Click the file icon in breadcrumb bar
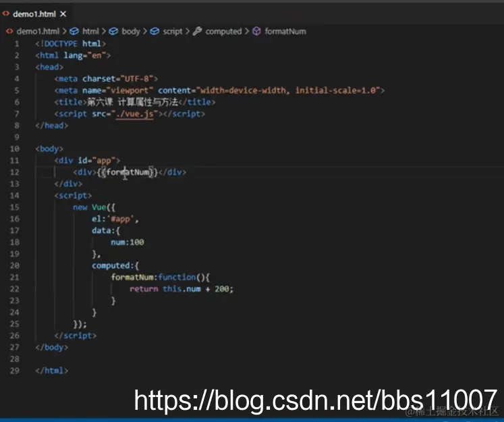The height and width of the screenshot is (422, 504). click(9, 31)
